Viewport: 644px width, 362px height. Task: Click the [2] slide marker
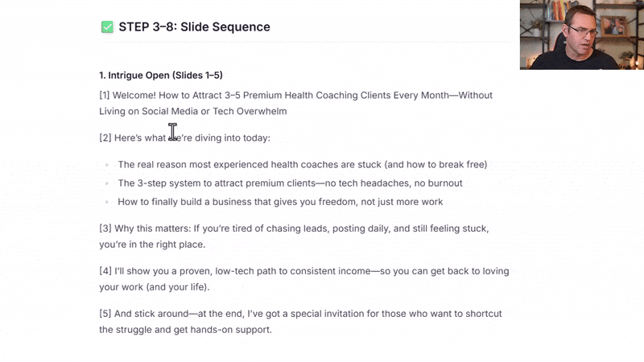[105, 138]
